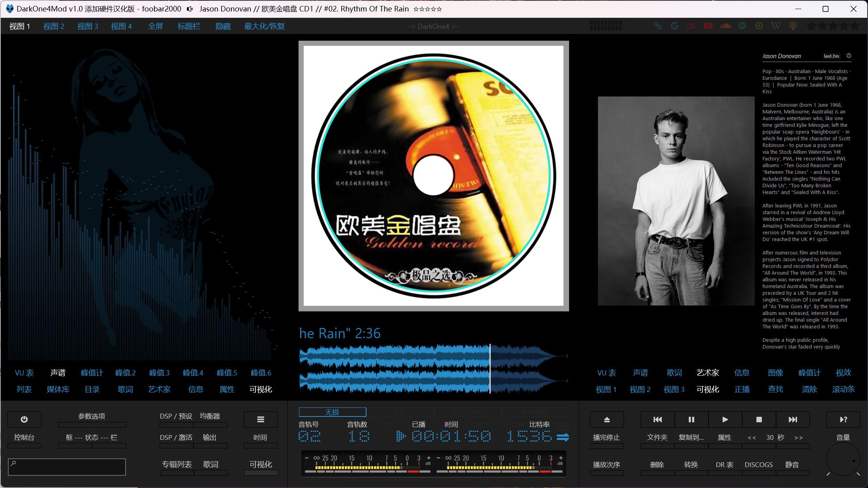Image resolution: width=868 pixels, height=488 pixels.
Task: Search artist with the Google icon
Action: click(674, 26)
